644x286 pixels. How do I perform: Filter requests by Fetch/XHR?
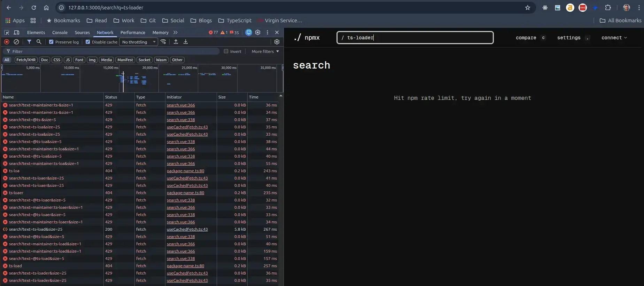(x=26, y=60)
